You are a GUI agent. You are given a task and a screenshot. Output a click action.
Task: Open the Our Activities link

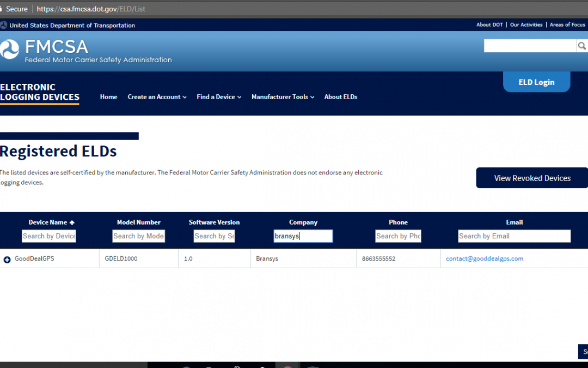point(526,25)
